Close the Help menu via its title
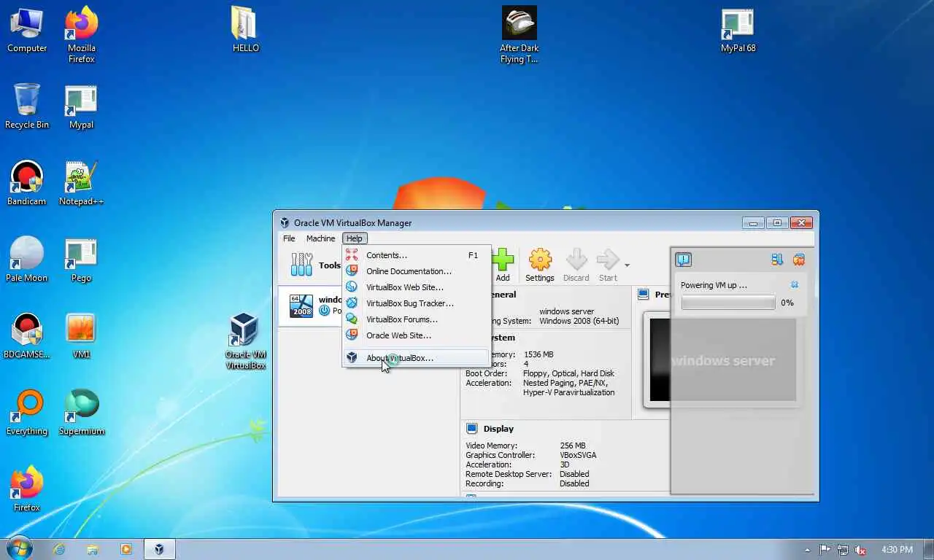This screenshot has height=560, width=934. click(x=354, y=238)
